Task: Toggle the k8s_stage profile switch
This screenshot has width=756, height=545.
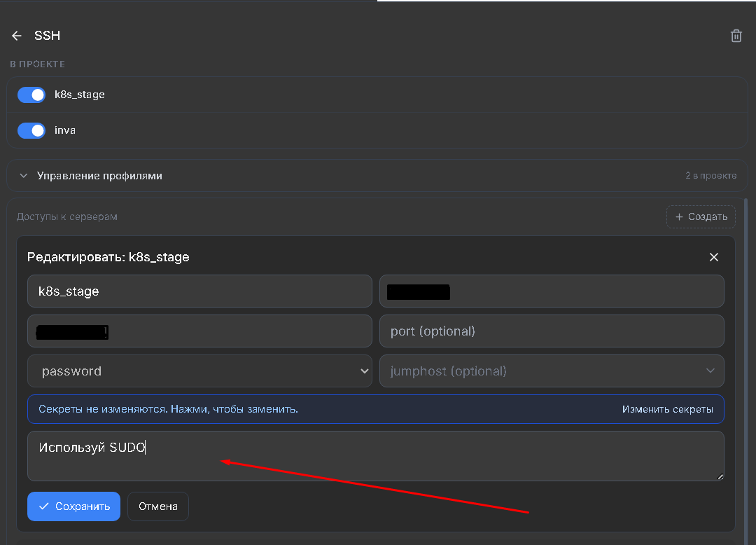Action: 31,95
